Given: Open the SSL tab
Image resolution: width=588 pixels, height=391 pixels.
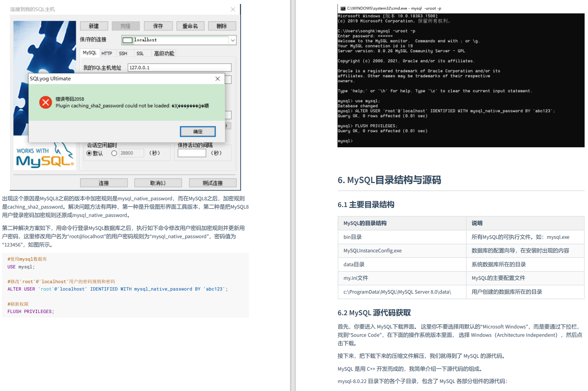Looking at the screenshot, I should coord(140,53).
